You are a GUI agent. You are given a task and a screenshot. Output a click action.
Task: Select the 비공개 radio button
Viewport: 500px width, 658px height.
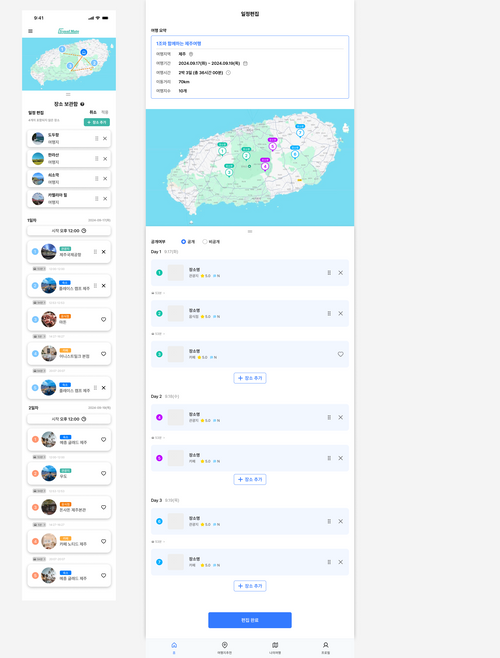click(x=205, y=242)
